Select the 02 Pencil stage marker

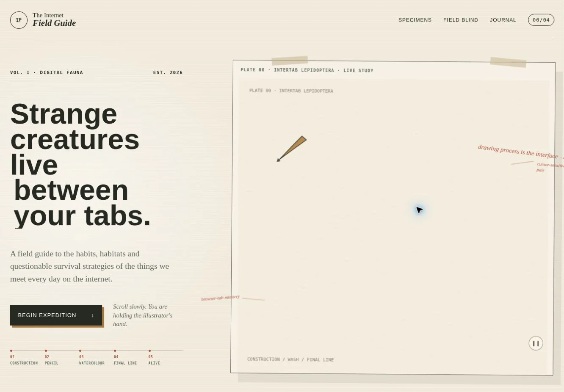52,358
